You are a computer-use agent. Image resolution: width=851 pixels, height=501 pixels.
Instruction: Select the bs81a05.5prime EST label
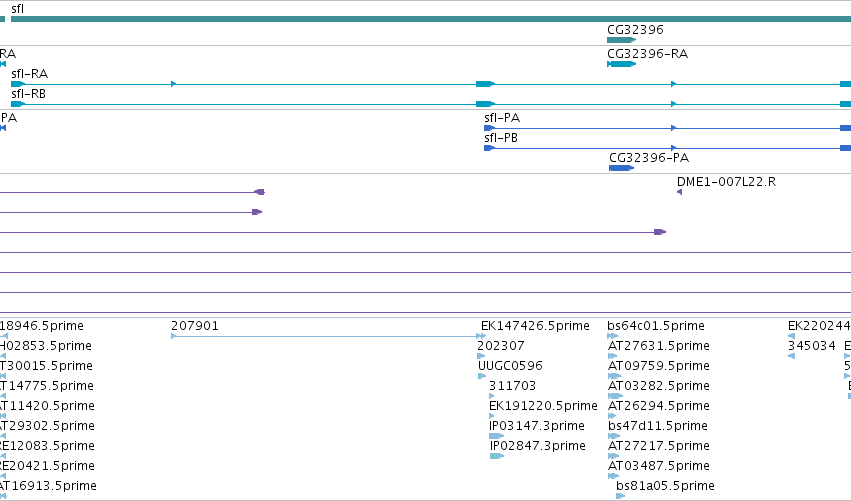665,486
